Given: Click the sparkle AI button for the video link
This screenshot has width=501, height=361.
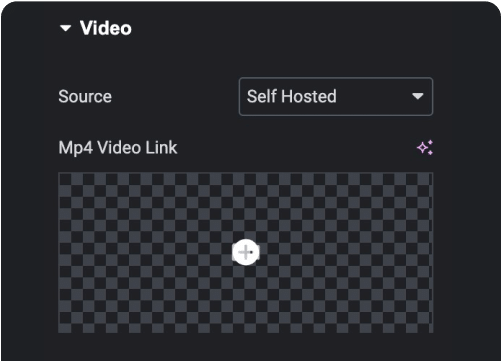Looking at the screenshot, I should coord(425,147).
